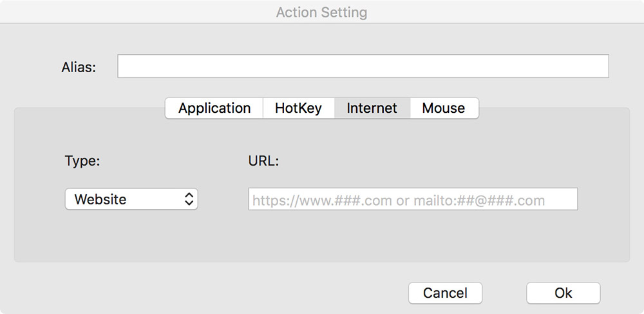Switch to the HotKey tab
Viewport: 644px width, 314px height.
click(x=299, y=108)
